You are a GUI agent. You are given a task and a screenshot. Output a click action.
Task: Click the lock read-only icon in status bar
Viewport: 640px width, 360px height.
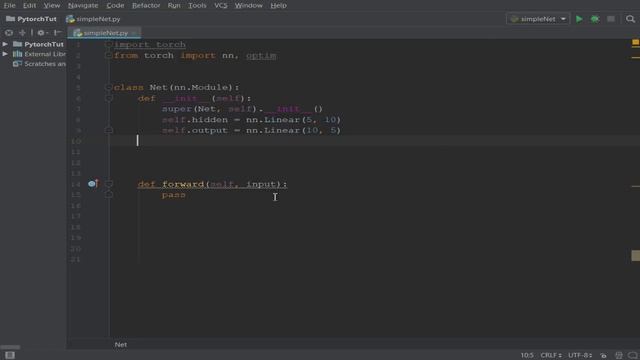tap(603, 356)
